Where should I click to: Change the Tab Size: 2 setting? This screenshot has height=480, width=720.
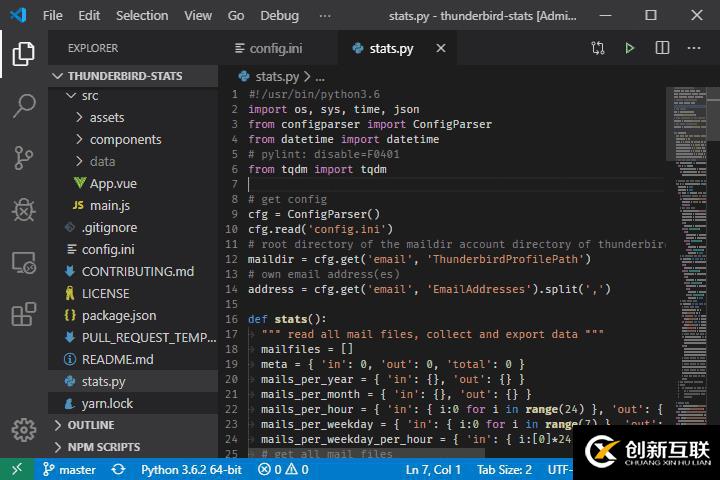click(x=504, y=469)
